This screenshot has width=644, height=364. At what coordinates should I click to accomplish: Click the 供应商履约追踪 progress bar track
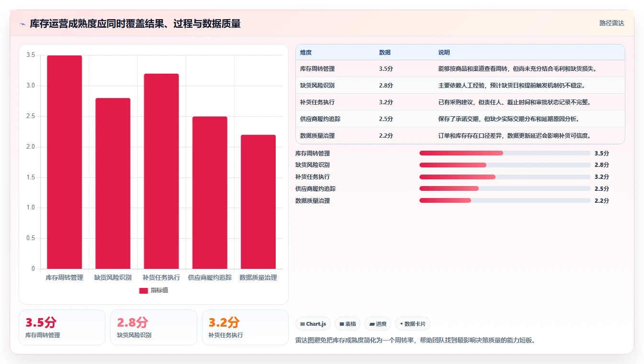coord(505,189)
